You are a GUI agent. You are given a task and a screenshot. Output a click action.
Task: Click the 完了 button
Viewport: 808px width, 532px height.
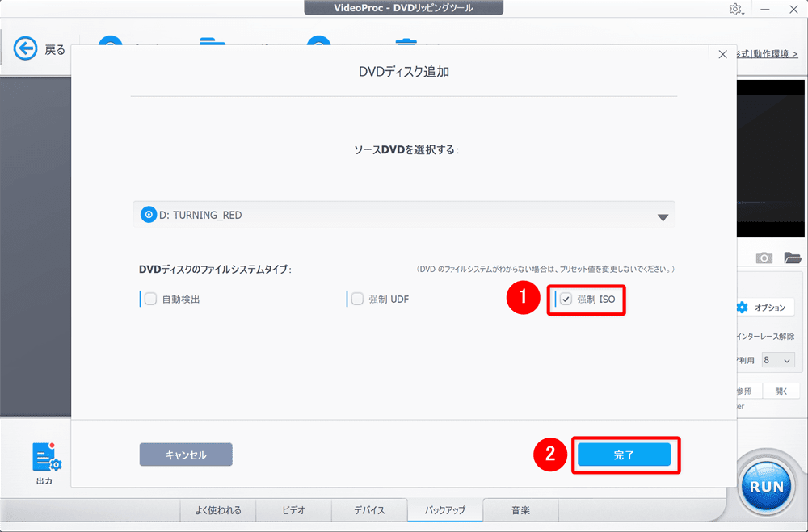624,455
